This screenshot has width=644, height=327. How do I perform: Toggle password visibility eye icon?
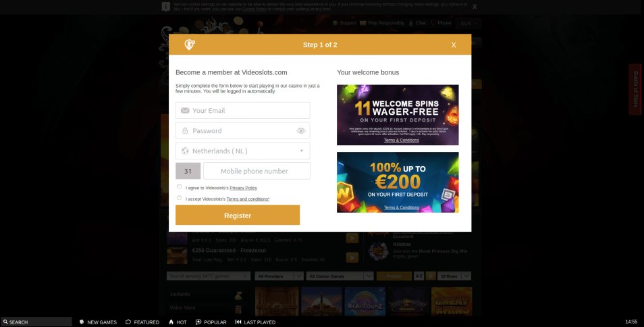pos(300,130)
